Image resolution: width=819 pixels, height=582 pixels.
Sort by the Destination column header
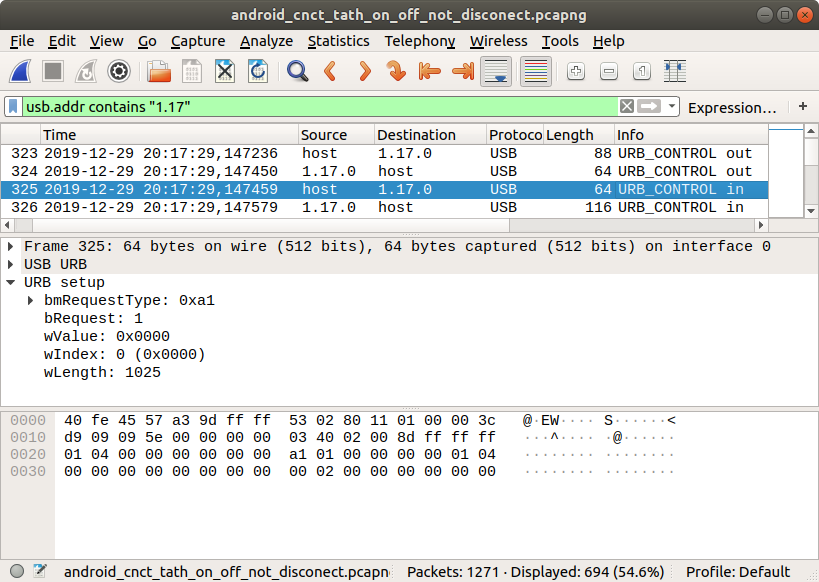[430, 135]
